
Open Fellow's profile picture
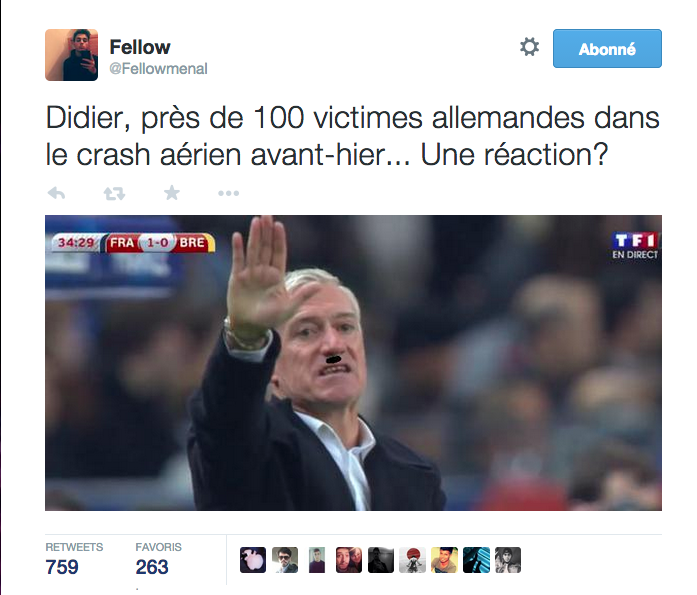pyautogui.click(x=72, y=55)
